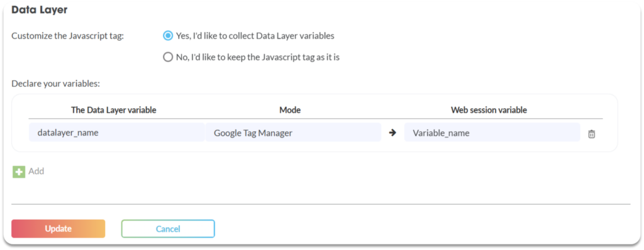The image size is (644, 250).
Task: Click the Update button
Action: [x=58, y=229]
